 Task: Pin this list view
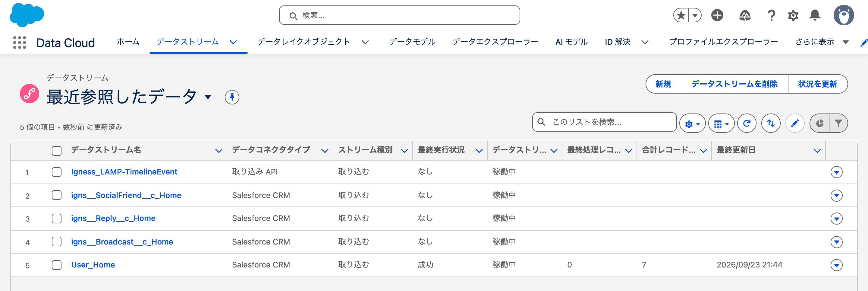coord(232,97)
